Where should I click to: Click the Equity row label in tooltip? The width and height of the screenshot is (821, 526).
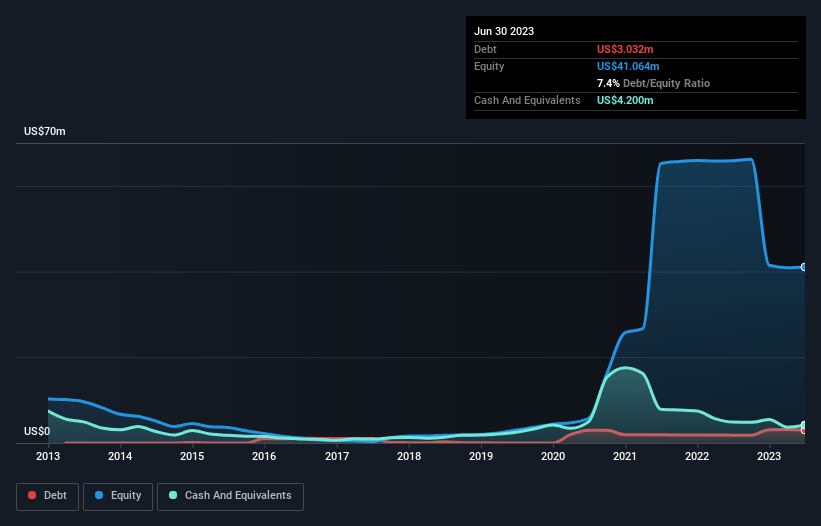tap(489, 66)
